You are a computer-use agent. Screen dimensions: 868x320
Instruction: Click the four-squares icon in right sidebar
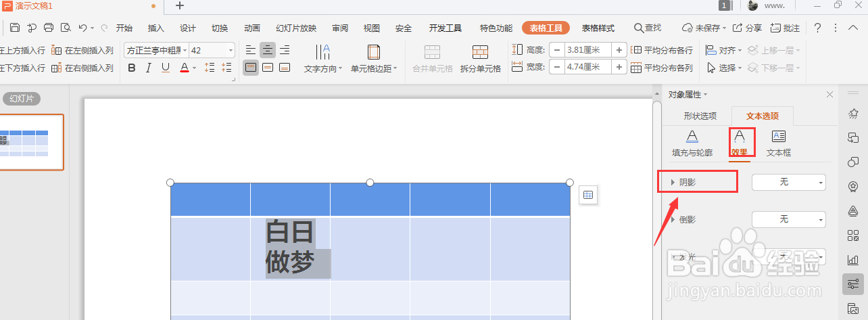853,235
